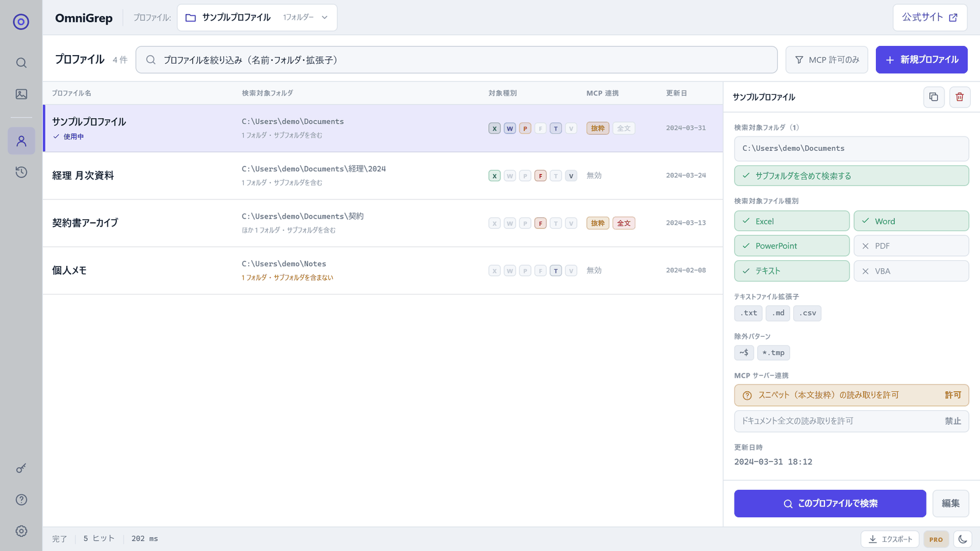Duplicate the サンプルプロファイル profile
Viewport: 980px width, 551px height.
point(934,97)
